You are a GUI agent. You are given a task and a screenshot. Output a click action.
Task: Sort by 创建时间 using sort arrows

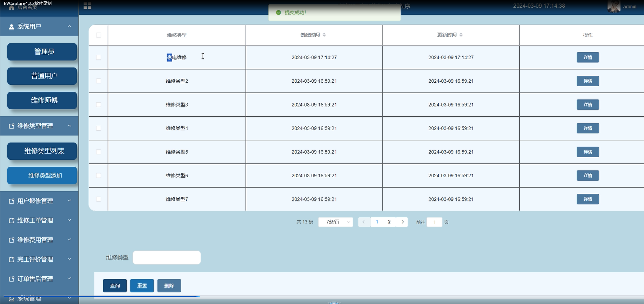click(x=324, y=35)
